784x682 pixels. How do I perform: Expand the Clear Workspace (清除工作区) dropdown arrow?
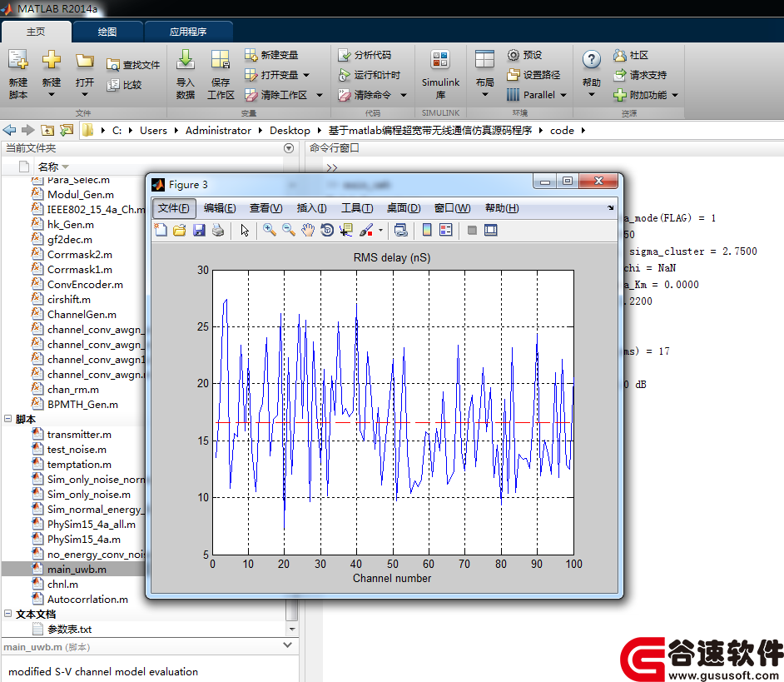tap(319, 95)
